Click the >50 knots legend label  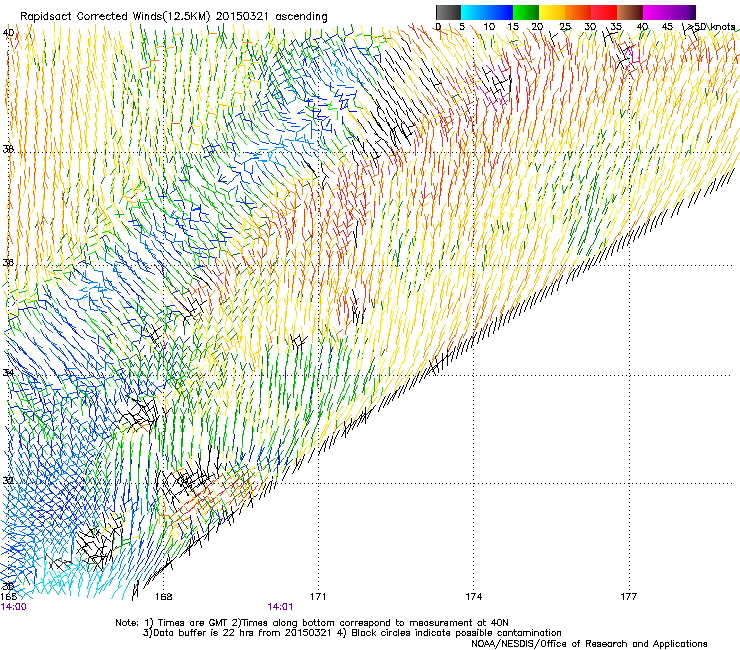710,27
